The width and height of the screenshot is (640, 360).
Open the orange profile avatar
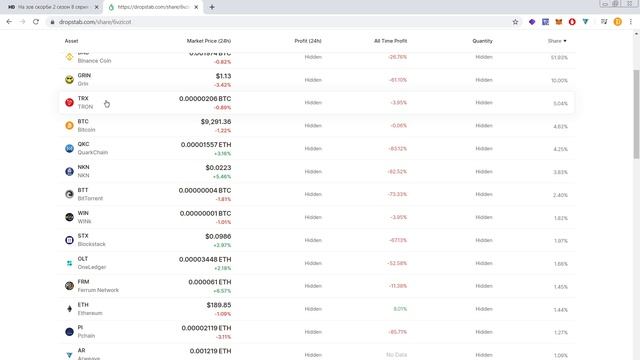(618, 22)
